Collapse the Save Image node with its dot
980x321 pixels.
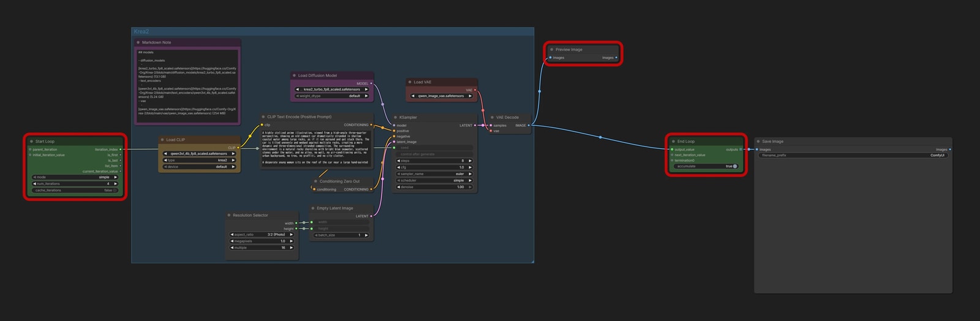758,141
